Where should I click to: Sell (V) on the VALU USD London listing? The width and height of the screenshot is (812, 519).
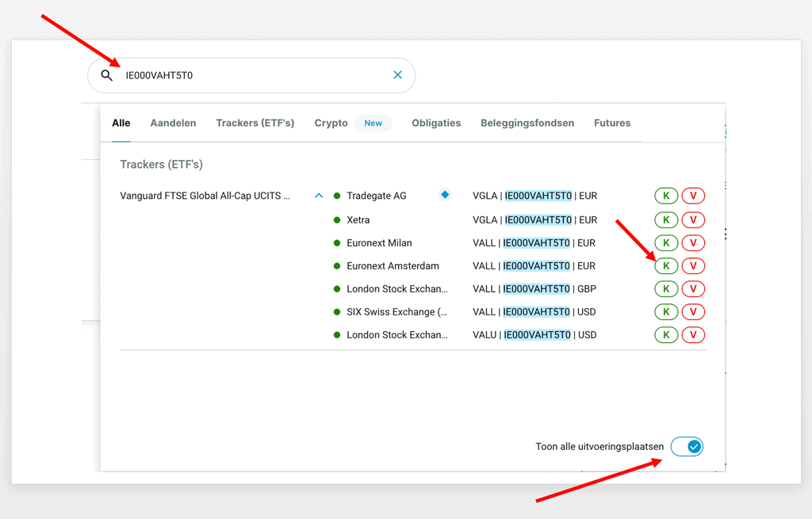[x=693, y=335]
